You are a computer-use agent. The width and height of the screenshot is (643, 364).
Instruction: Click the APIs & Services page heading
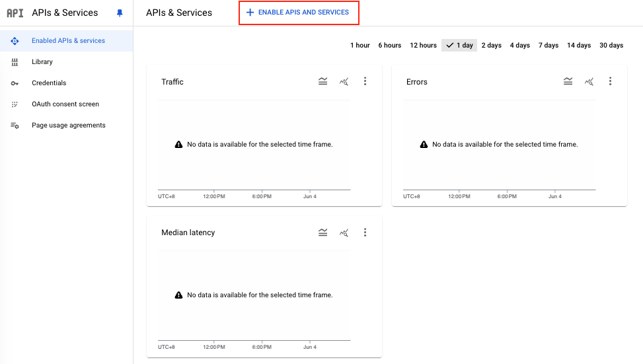(179, 13)
